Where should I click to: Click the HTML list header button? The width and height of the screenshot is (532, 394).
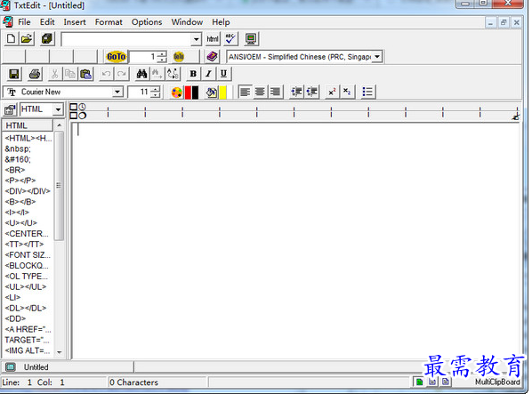click(x=28, y=125)
